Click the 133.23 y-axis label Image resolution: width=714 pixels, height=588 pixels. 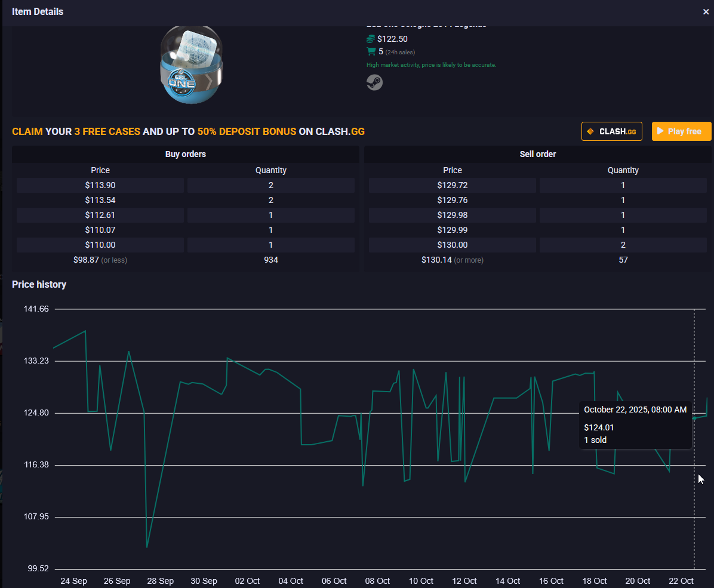(x=36, y=361)
